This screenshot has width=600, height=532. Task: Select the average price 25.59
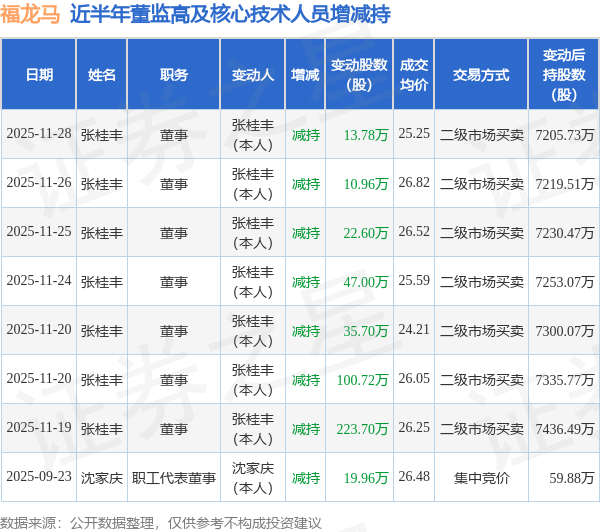pyautogui.click(x=414, y=281)
